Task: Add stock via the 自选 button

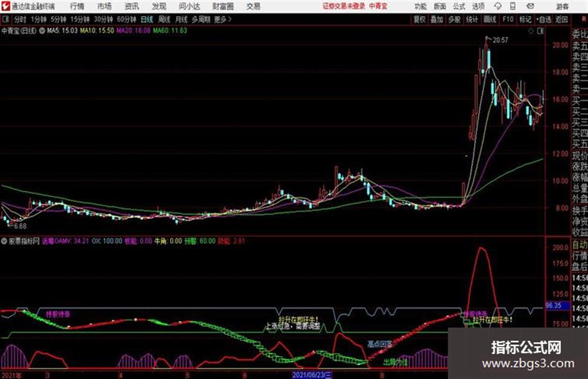Action: [544, 19]
